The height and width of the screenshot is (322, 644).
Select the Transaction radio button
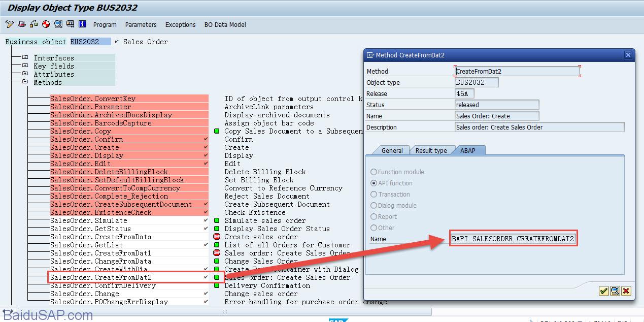[x=374, y=195]
